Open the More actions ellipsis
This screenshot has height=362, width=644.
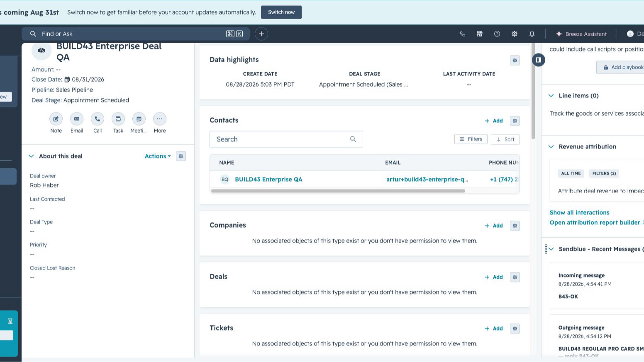click(160, 119)
